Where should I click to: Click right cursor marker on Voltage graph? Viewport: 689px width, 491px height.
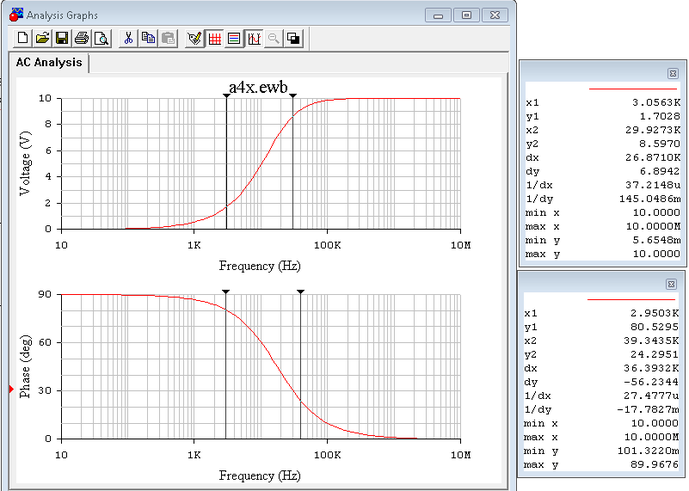(293, 95)
